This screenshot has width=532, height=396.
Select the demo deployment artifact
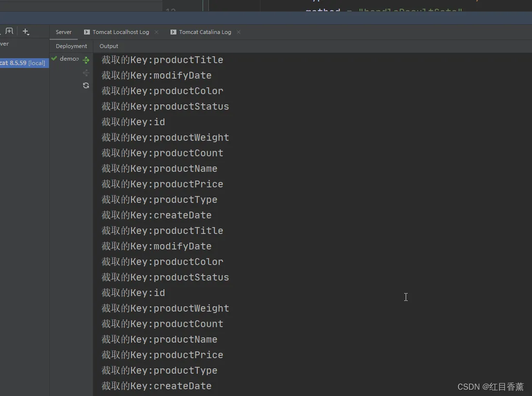coord(69,59)
